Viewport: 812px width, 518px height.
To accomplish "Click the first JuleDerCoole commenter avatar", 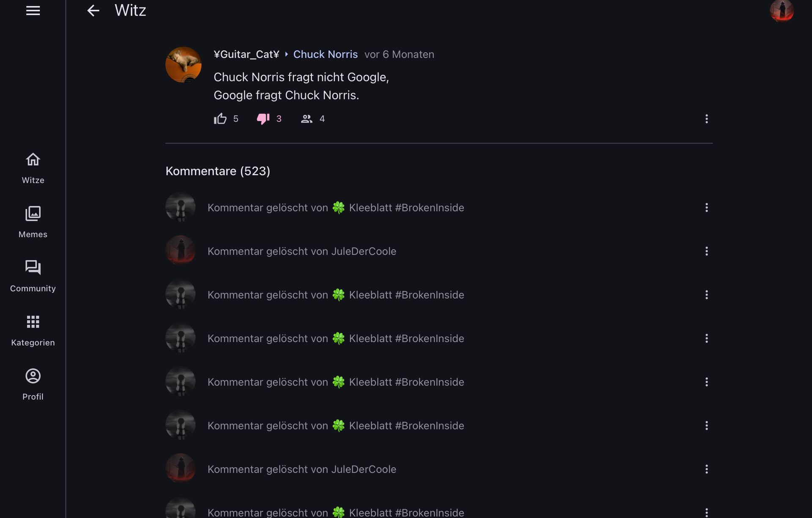I will tap(181, 250).
